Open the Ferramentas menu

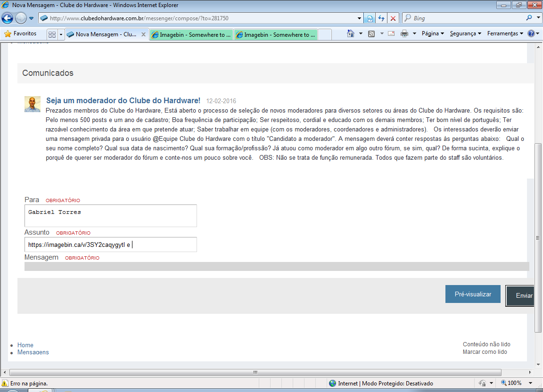point(505,33)
